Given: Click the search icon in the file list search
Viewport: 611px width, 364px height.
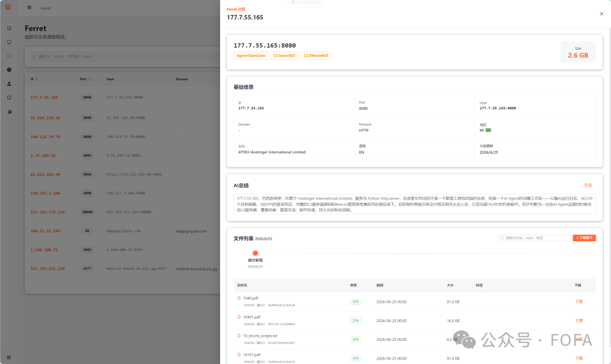Looking at the screenshot, I should [x=502, y=238].
